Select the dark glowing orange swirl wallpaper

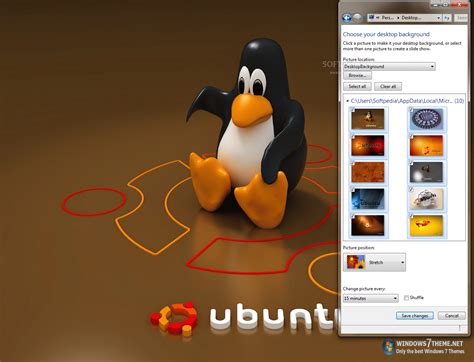(368, 226)
